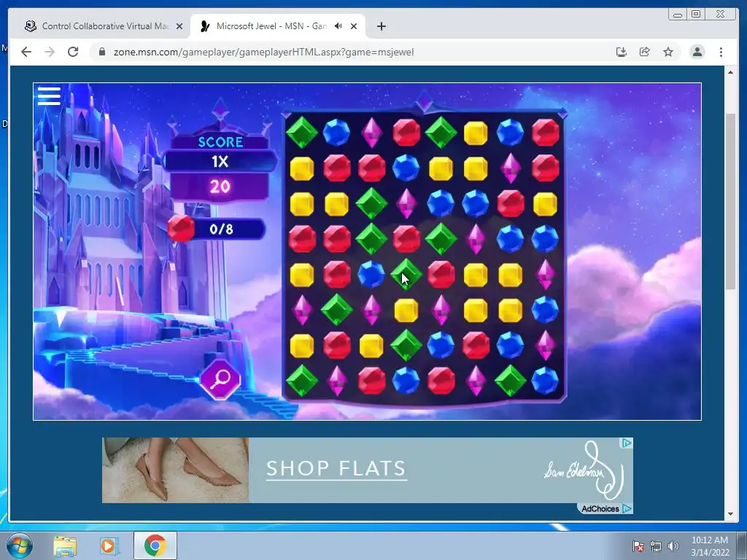Click the ad info triangle icon
The width and height of the screenshot is (747, 560).
(627, 443)
